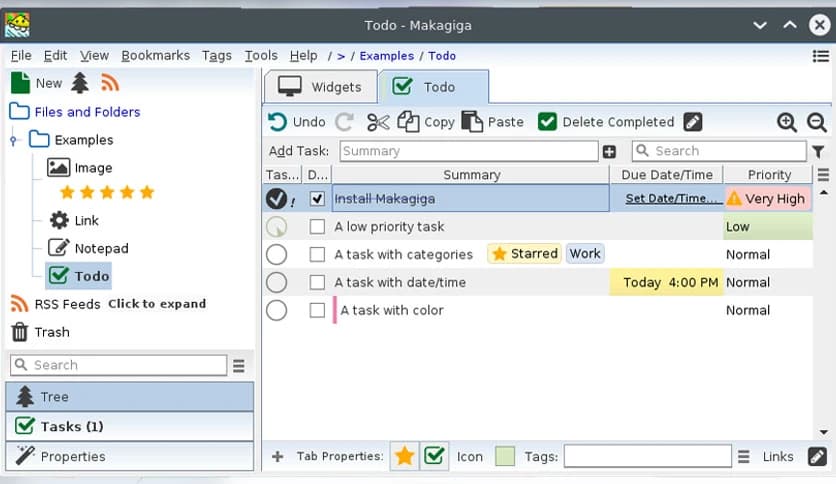Click the Today 4:00 PM due date cell
This screenshot has height=484, width=836.
666,282
